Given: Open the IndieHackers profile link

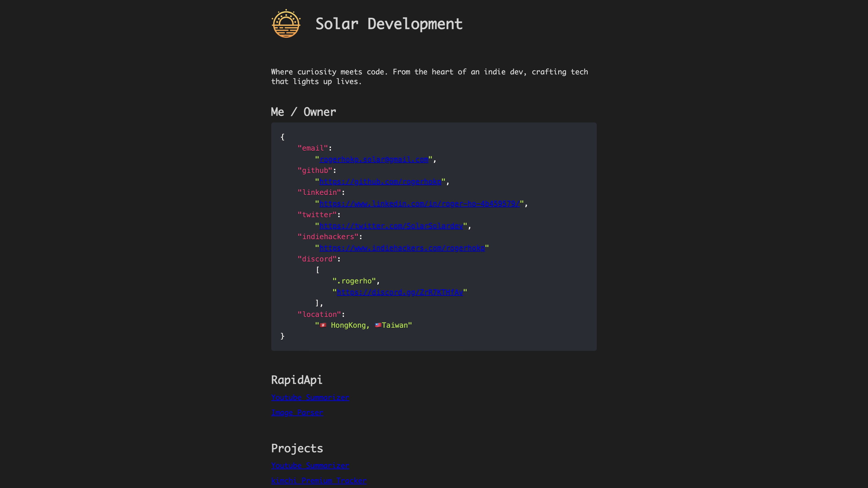Looking at the screenshot, I should click(402, 248).
